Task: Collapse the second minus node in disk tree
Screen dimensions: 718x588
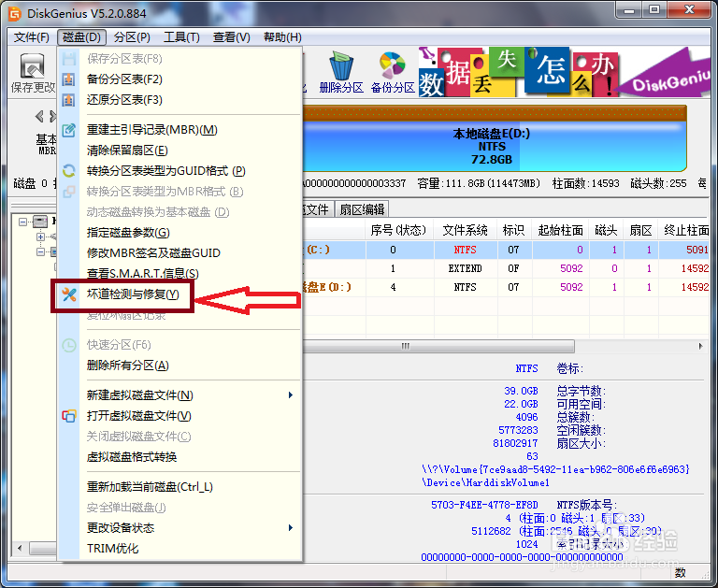Action: tap(41, 251)
